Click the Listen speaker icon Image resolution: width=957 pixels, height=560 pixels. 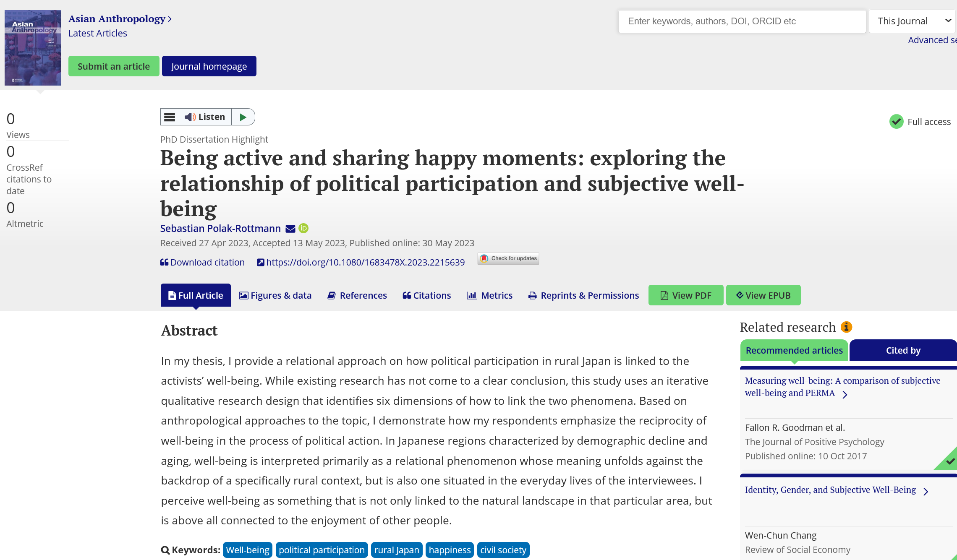click(190, 117)
